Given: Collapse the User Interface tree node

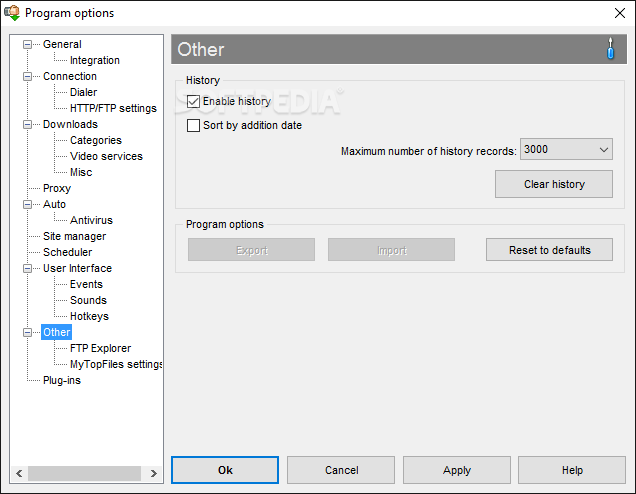Looking at the screenshot, I should tap(27, 268).
